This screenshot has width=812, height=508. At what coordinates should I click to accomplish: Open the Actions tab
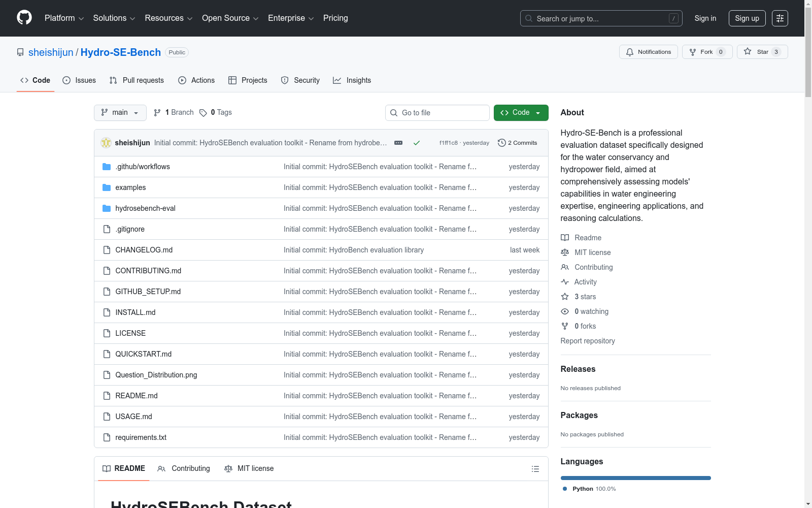click(x=196, y=80)
